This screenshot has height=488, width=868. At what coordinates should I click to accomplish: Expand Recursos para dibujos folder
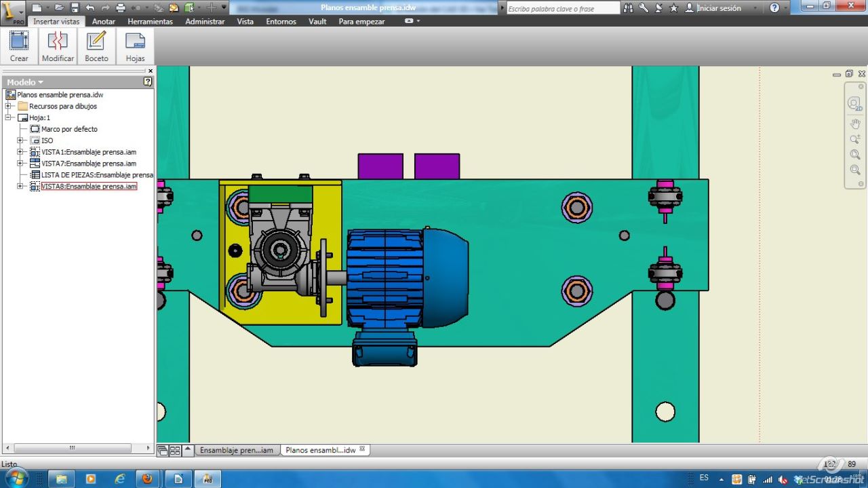[8, 106]
